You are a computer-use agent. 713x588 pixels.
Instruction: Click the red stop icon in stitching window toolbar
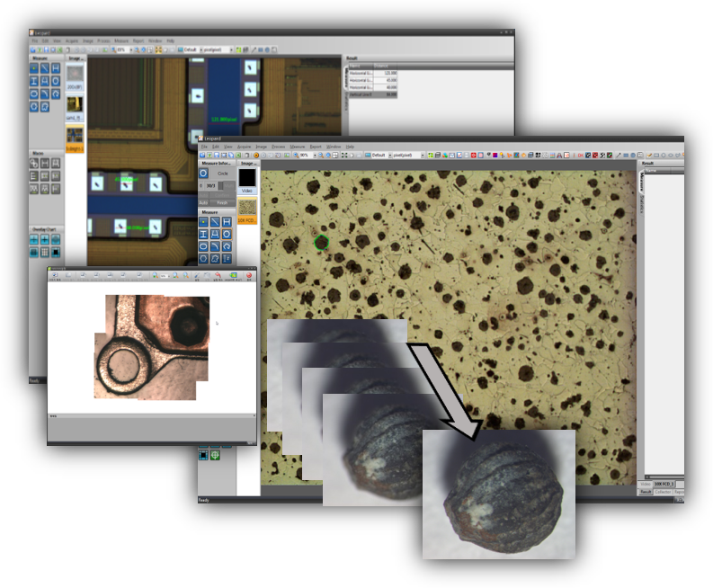tap(249, 275)
